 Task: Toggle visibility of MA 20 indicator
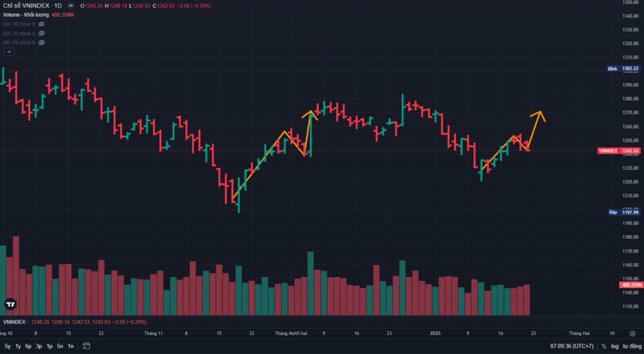pos(41,33)
